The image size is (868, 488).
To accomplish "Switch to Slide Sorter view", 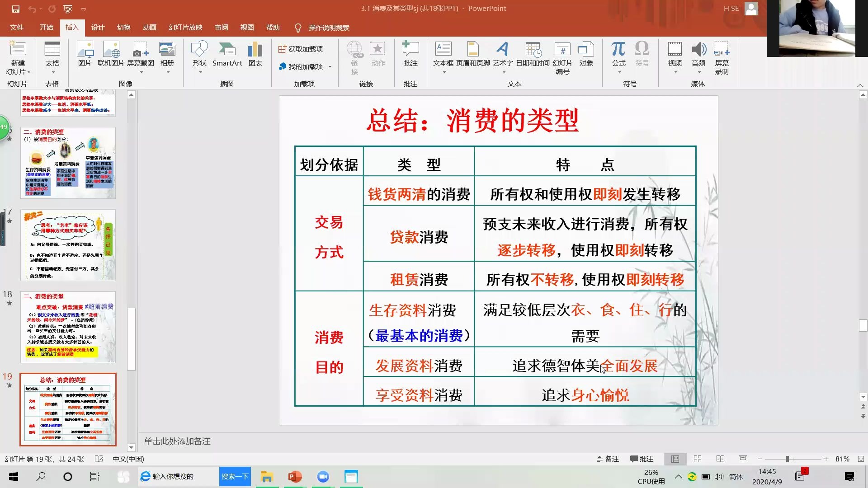I will pos(698,459).
